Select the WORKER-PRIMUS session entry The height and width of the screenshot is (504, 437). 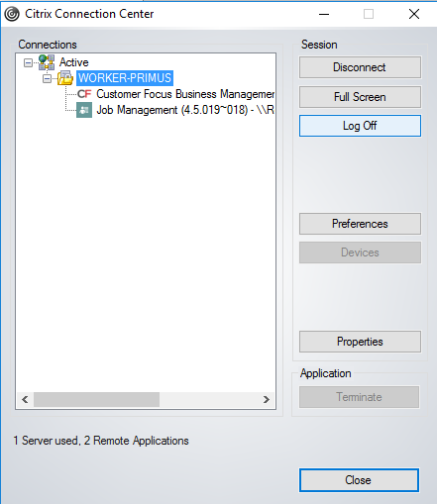point(125,78)
